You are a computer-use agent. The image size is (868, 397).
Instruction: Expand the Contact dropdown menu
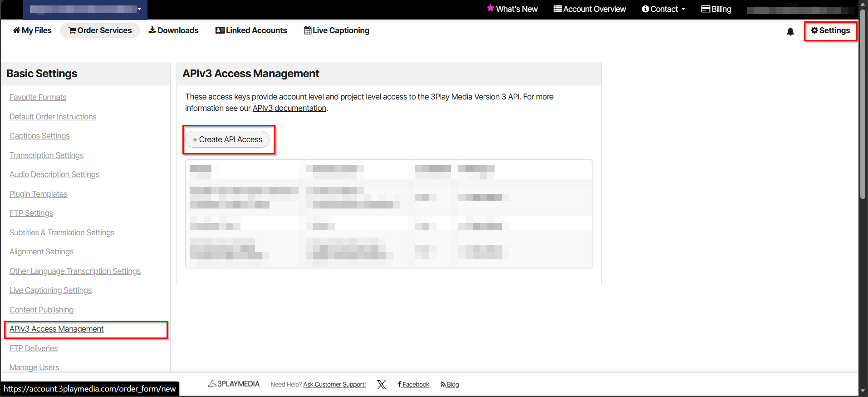pos(663,9)
